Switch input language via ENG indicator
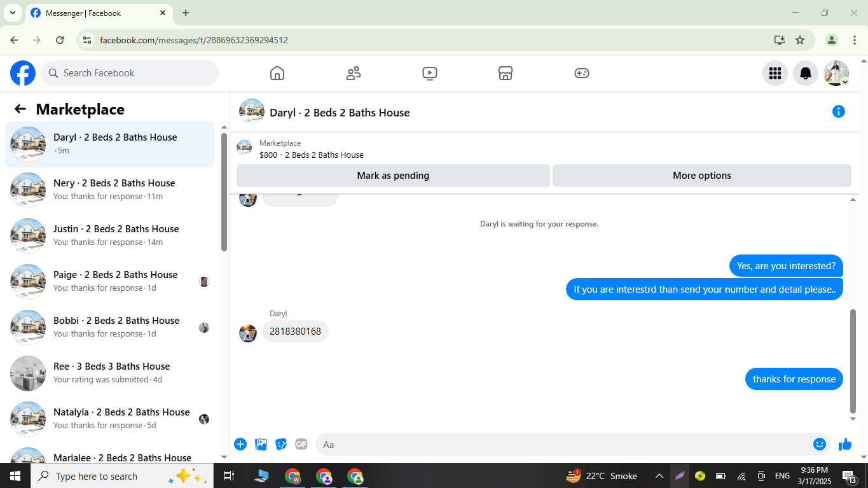Image resolution: width=868 pixels, height=488 pixels. click(x=782, y=476)
